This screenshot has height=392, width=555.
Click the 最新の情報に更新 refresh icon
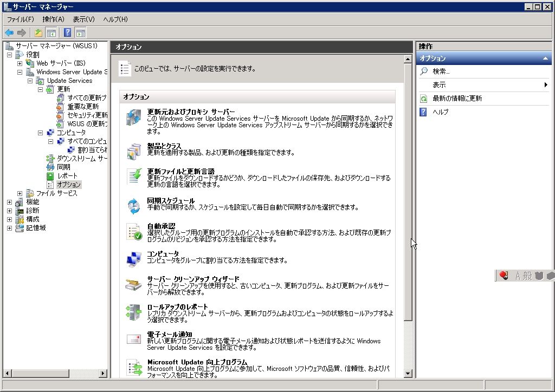[x=424, y=99]
